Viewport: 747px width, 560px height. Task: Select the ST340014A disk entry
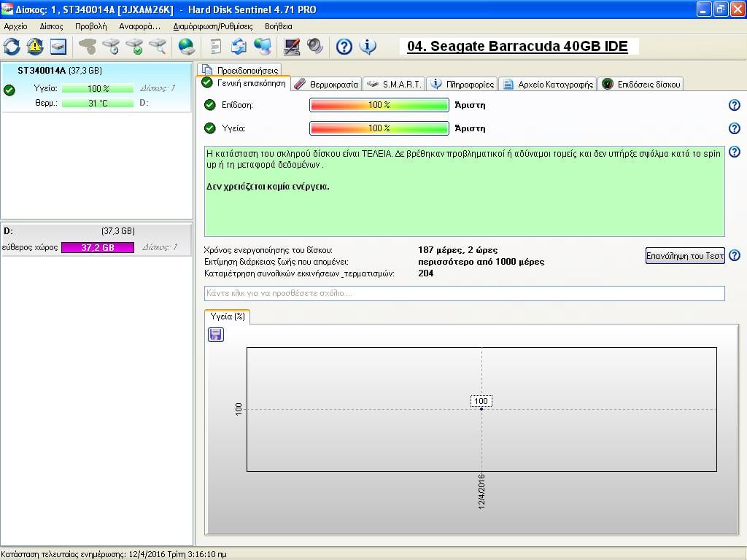pos(96,87)
